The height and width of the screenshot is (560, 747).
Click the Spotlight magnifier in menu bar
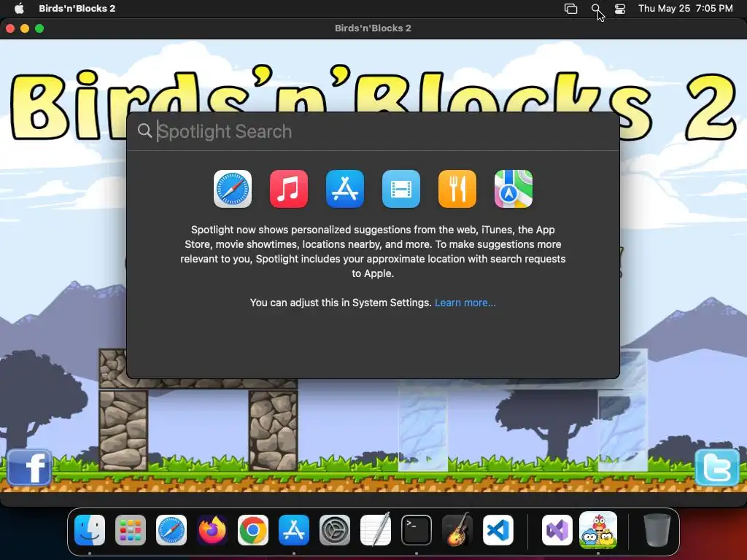[x=596, y=9]
